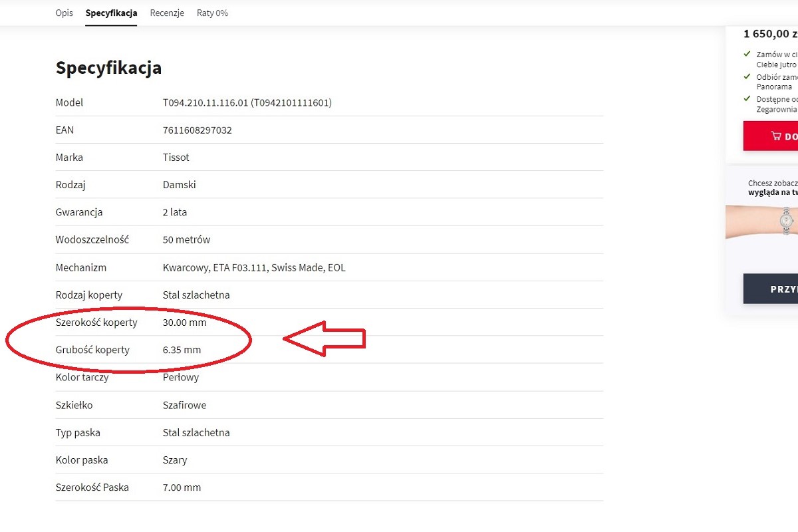Image resolution: width=798 pixels, height=532 pixels.
Task: Click the dark PRZY... try-on button
Action: [x=770, y=289]
